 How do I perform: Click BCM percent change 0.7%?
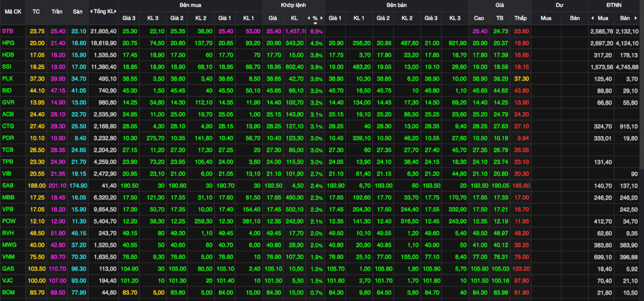tap(317, 293)
